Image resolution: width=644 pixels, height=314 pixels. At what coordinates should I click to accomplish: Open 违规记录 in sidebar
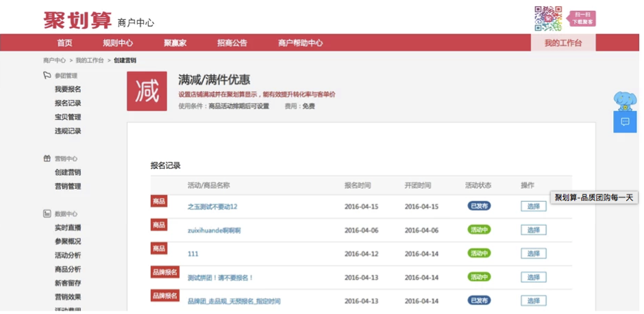pyautogui.click(x=68, y=131)
